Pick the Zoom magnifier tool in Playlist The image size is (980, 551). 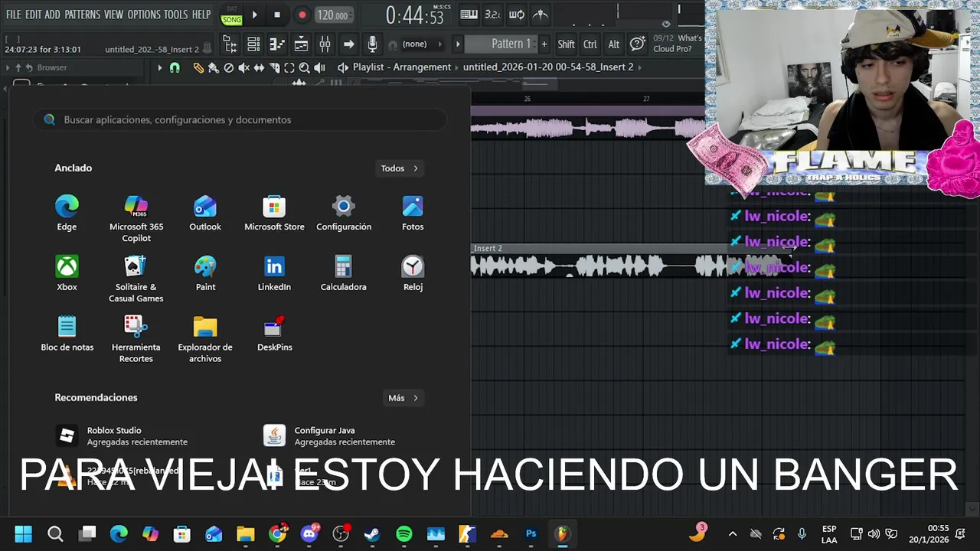pos(304,67)
